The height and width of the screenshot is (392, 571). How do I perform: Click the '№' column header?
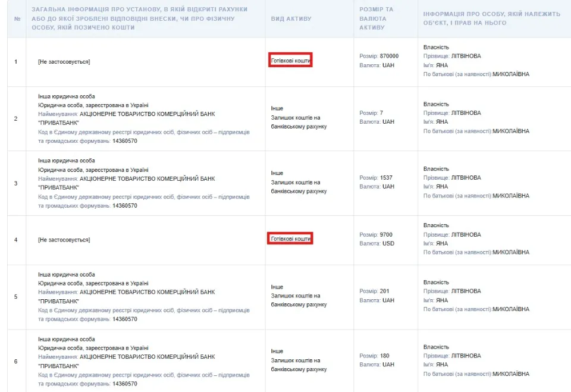tap(17, 18)
